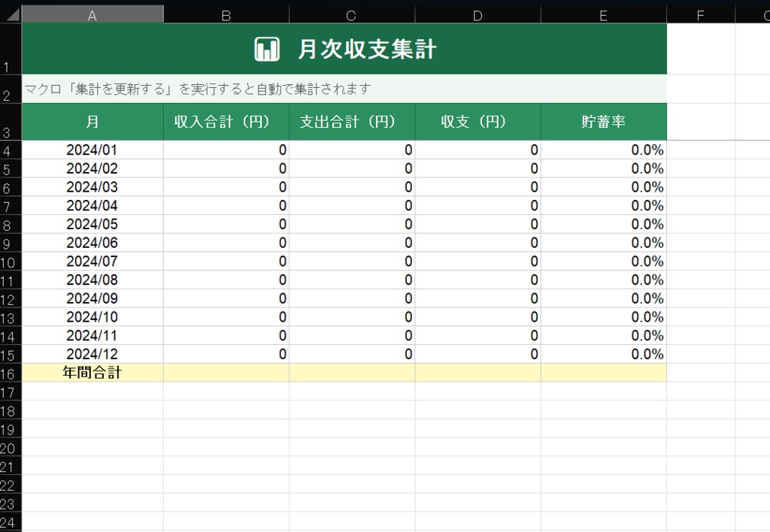This screenshot has width=770, height=532.
Task: Select the 2024/12 cell
Action: pos(92,354)
